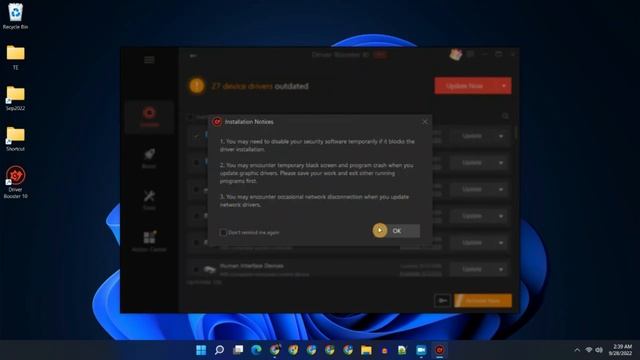
Task: Open the volume speaker tray icon
Action: [599, 350]
